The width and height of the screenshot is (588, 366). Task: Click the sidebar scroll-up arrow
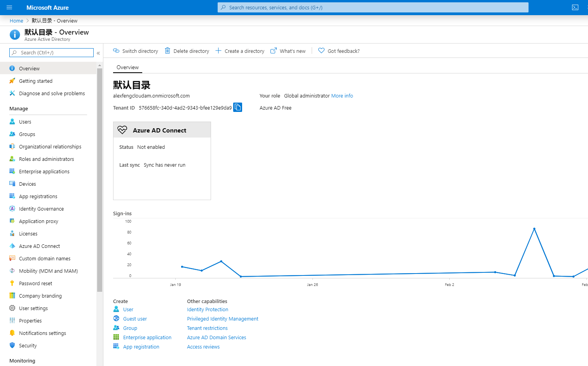(x=99, y=65)
